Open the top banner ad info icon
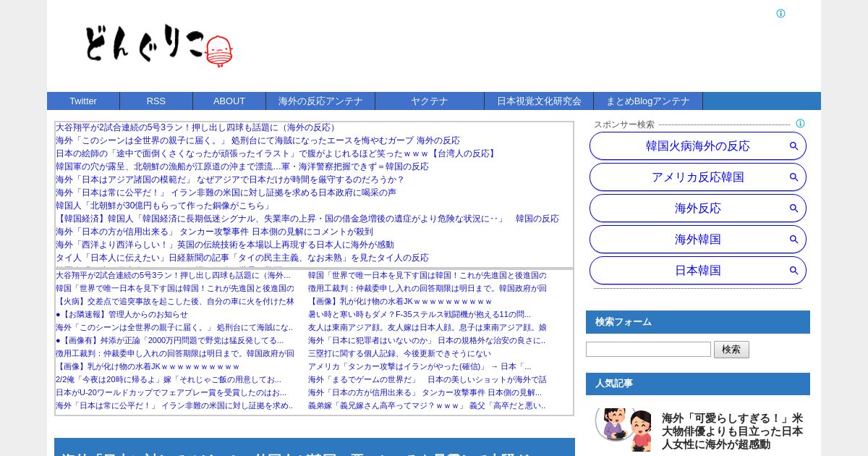 tap(780, 14)
